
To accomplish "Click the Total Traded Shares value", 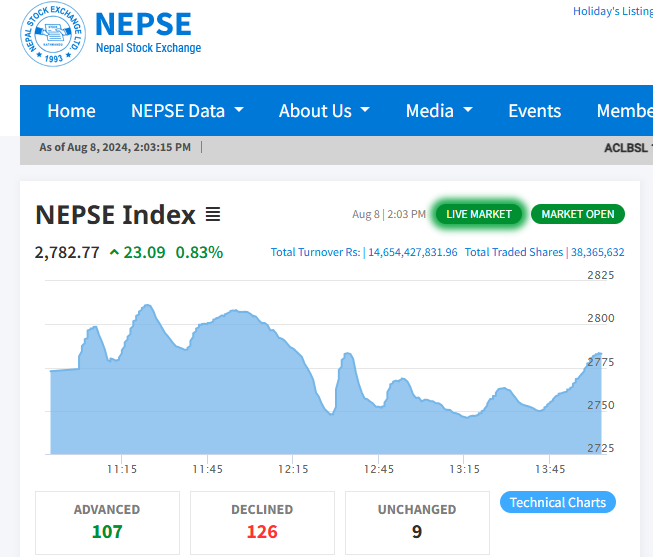I will pyautogui.click(x=597, y=252).
